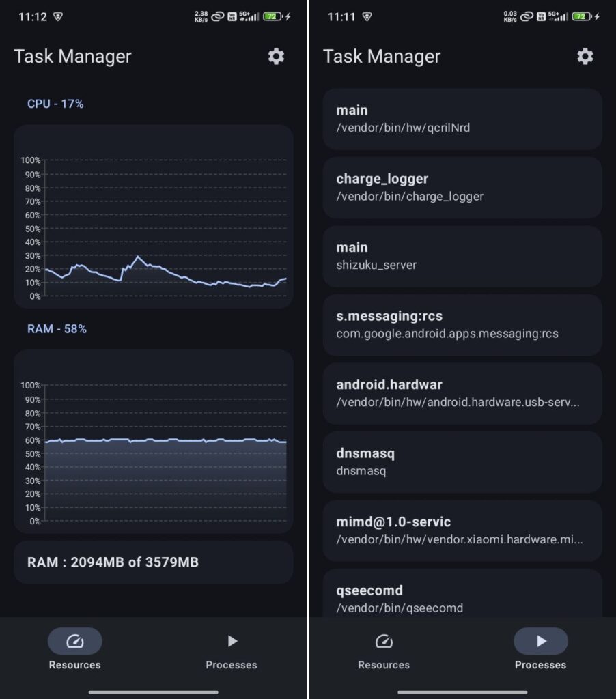Open android.hardwar usb-service process card
This screenshot has height=699, width=616.
pos(462,394)
